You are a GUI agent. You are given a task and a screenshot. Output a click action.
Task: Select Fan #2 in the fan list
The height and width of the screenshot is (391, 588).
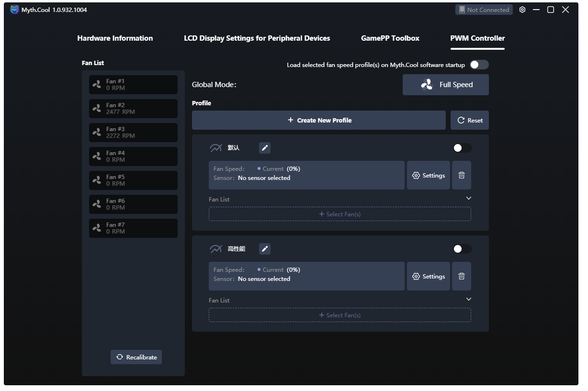click(x=133, y=109)
